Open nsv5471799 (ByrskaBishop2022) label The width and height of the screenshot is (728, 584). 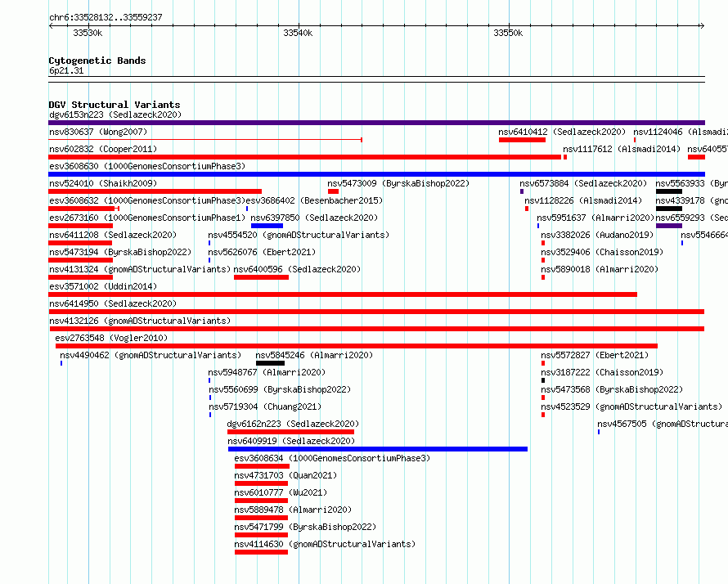pyautogui.click(x=305, y=527)
